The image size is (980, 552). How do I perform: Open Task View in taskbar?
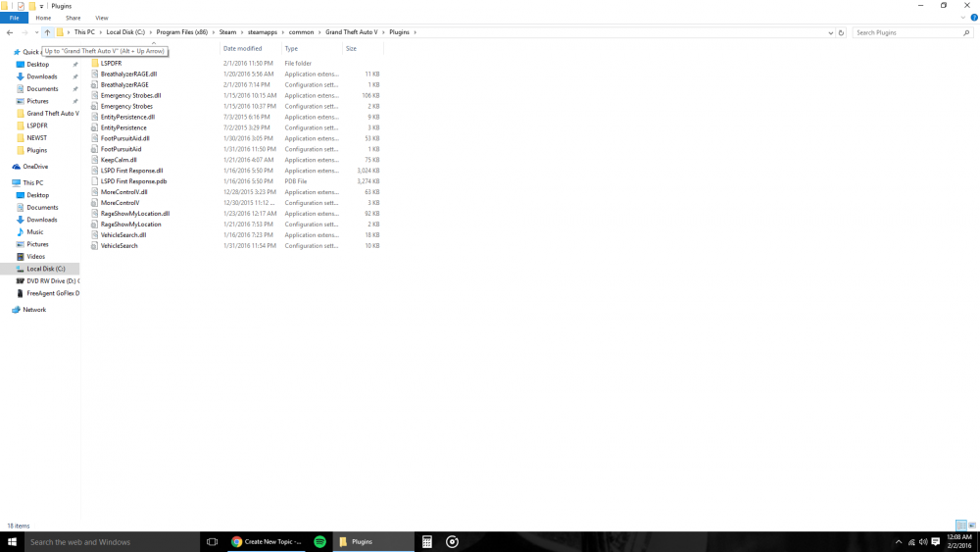click(212, 542)
